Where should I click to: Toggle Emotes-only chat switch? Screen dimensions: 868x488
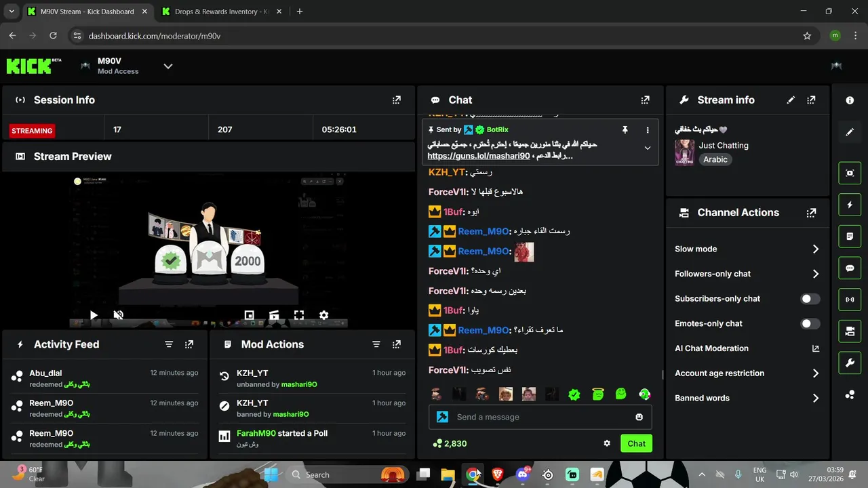(x=810, y=324)
